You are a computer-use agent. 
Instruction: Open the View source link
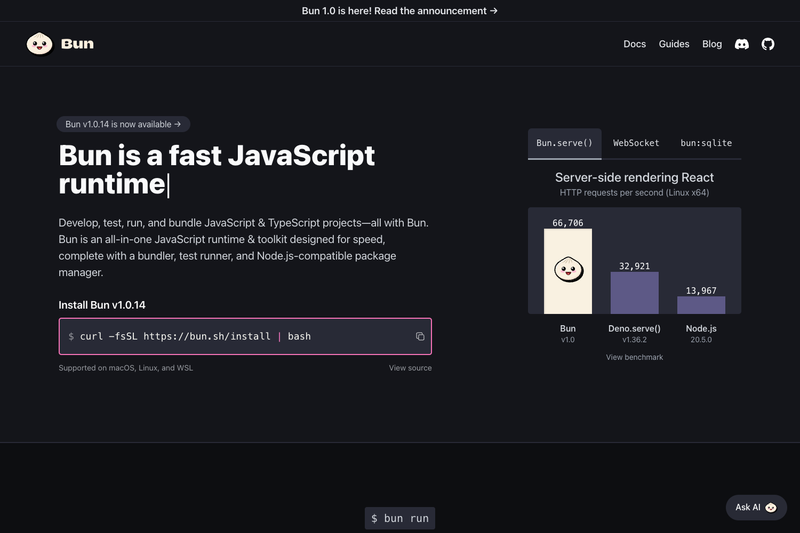(410, 368)
